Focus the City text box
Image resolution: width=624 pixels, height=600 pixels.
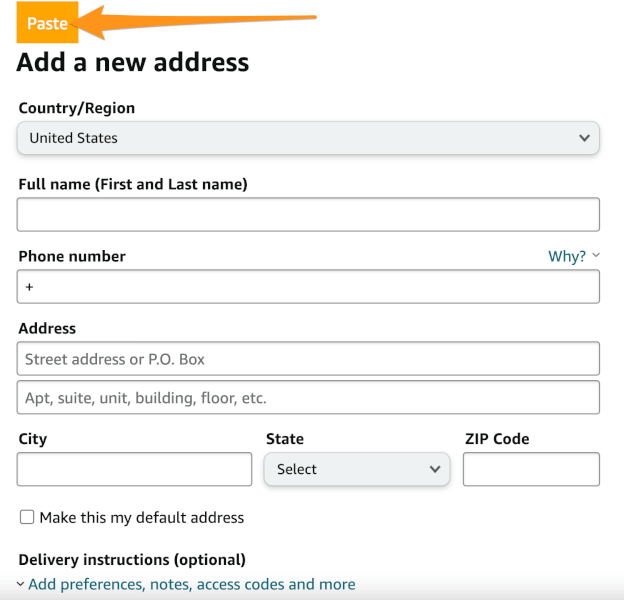click(x=135, y=469)
